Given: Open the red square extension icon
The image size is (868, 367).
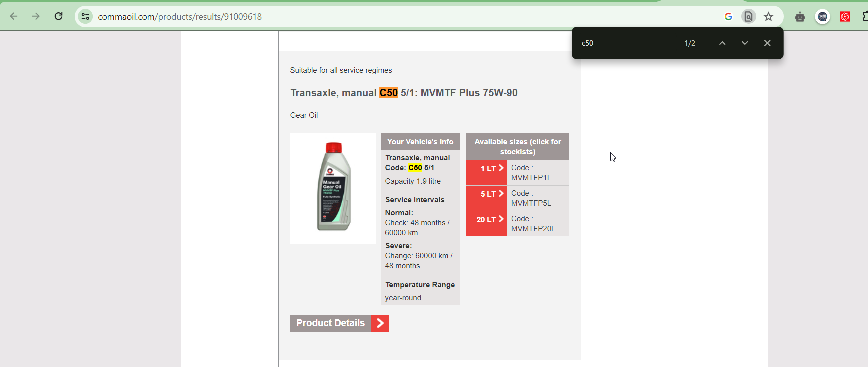Looking at the screenshot, I should coord(845,17).
